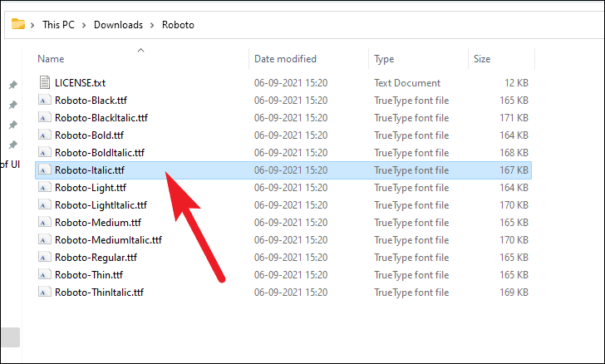
Task: Expand the chevron after the folder icon
Action: (x=32, y=25)
